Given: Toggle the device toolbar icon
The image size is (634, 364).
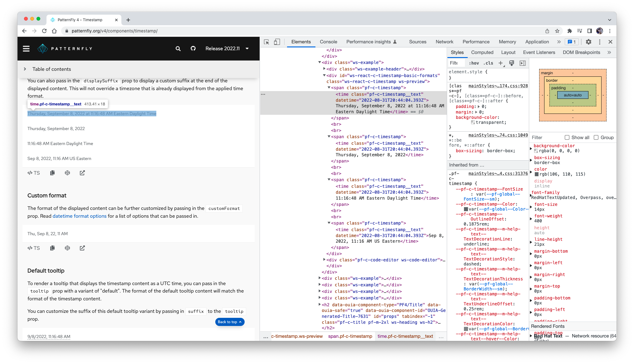Looking at the screenshot, I should pos(277,42).
